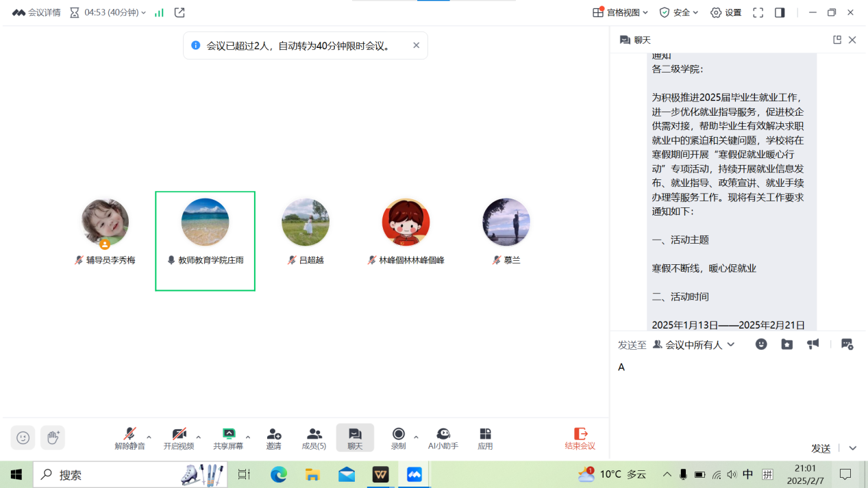
Task: Expand the 宫格视图 layout dropdown
Action: pyautogui.click(x=622, y=12)
